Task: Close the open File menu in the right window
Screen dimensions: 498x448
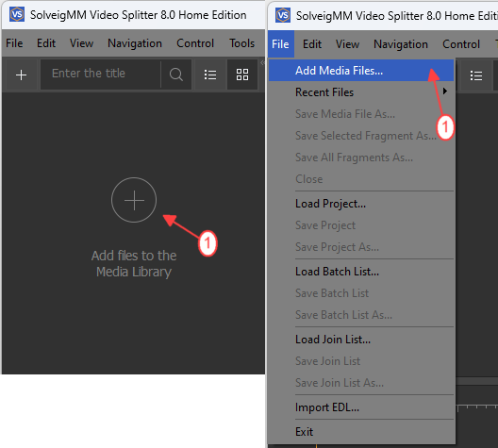Action: click(280, 44)
